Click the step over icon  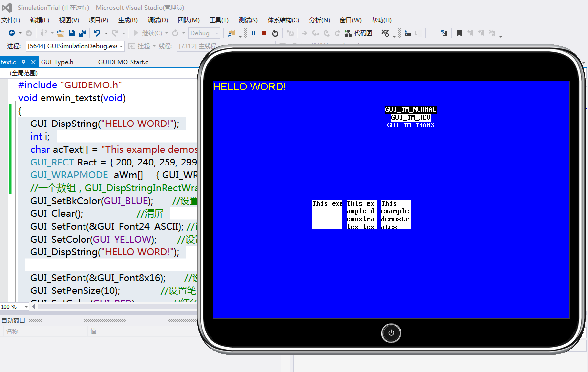point(327,33)
